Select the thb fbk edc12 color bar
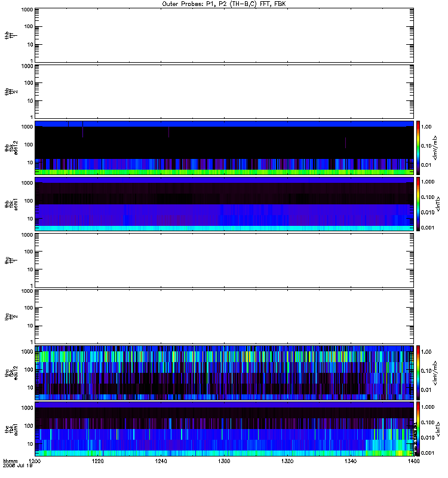 [418, 148]
